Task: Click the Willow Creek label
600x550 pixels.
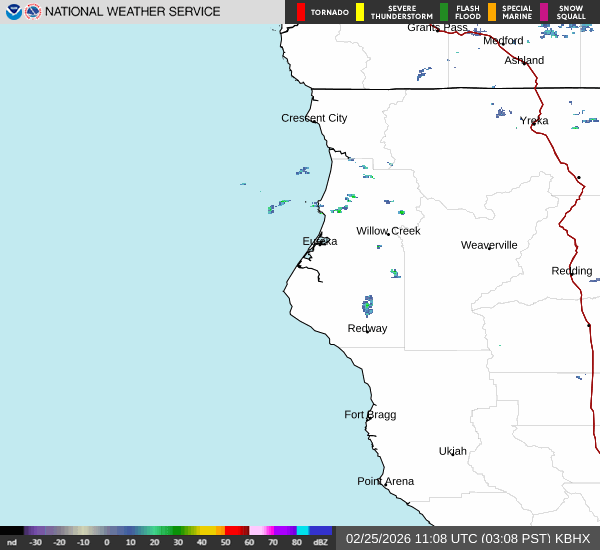Action: click(388, 231)
